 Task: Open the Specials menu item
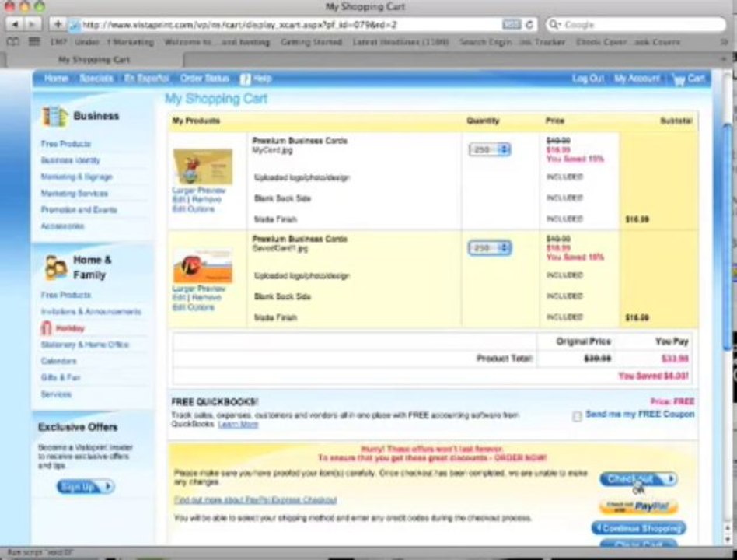pos(96,79)
